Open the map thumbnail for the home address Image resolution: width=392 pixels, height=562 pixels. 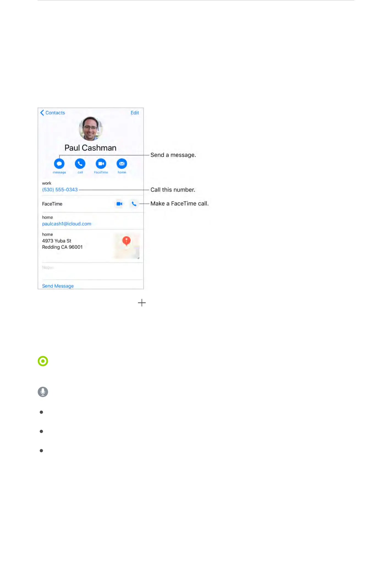(x=126, y=246)
